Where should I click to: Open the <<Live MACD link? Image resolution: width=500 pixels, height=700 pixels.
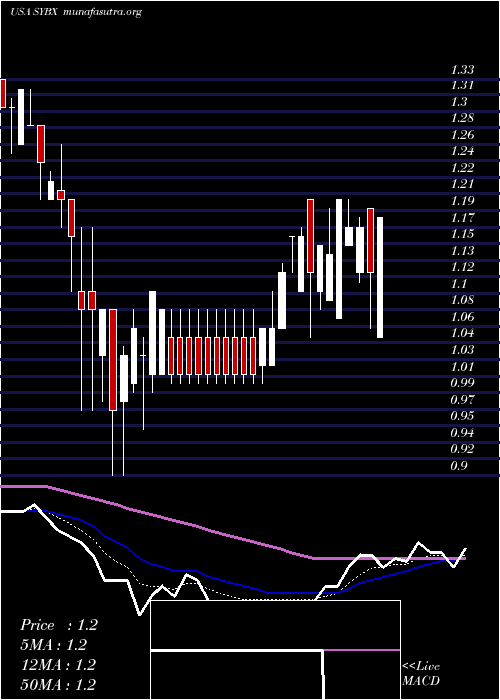click(x=421, y=673)
